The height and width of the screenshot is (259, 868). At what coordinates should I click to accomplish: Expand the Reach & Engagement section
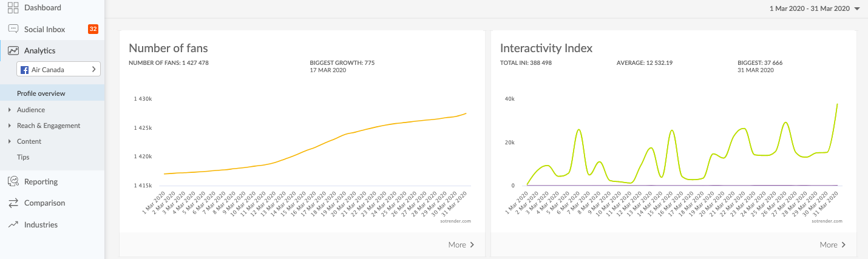[48, 126]
